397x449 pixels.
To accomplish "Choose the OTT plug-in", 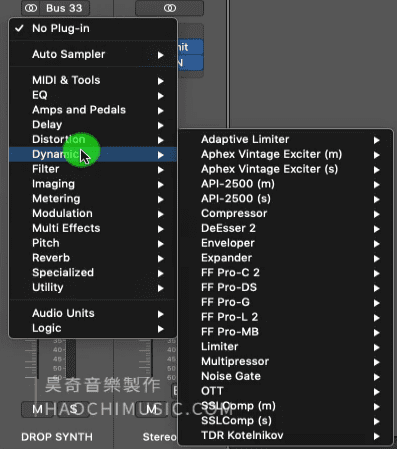I will click(x=286, y=391).
